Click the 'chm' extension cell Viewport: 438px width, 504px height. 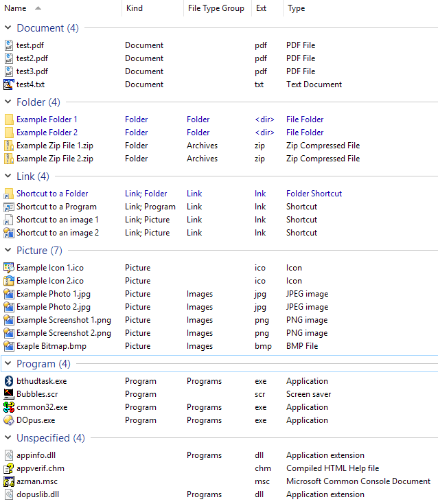point(263,468)
